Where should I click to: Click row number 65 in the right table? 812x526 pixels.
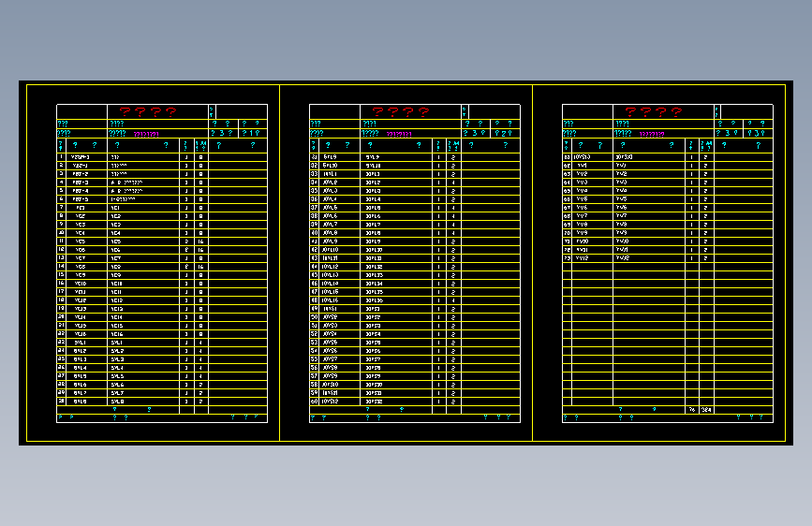[567, 191]
